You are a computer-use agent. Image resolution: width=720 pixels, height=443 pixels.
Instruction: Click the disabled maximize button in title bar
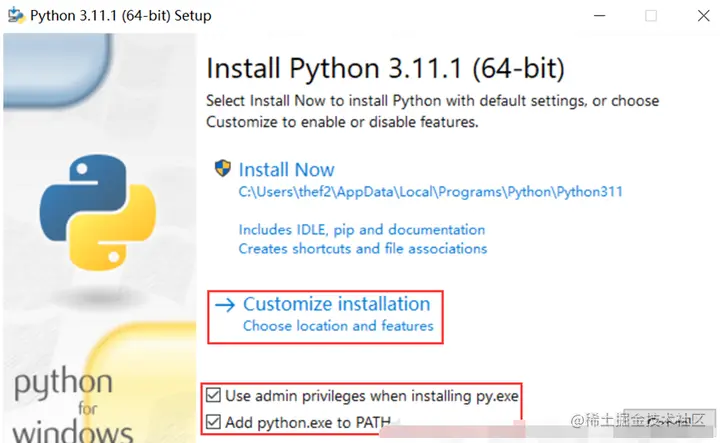651,16
